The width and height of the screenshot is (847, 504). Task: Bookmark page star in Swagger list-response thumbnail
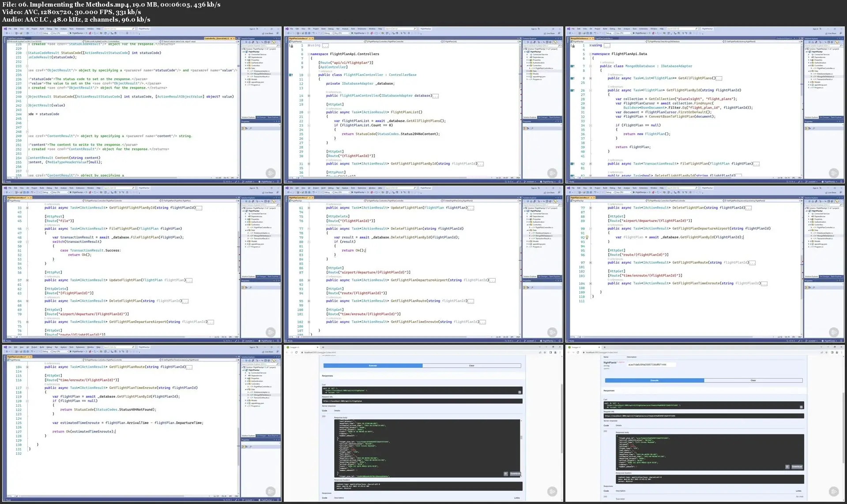545,352
